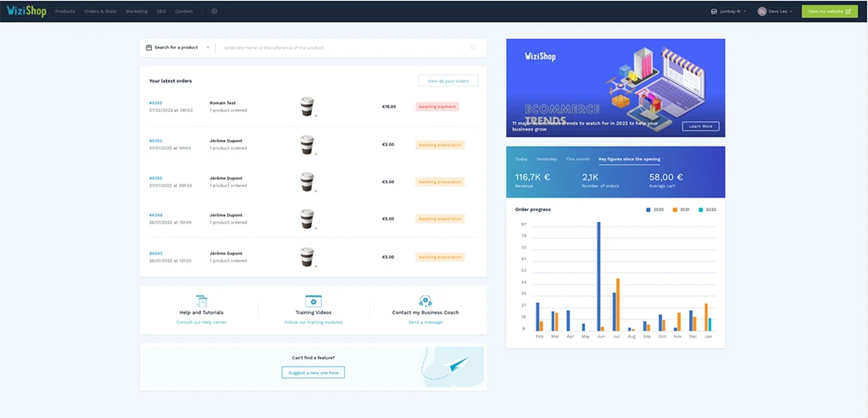Viewport: 868px width, 418px height.
Task: Click the ecommerce trends banner headline
Action: tap(586, 126)
